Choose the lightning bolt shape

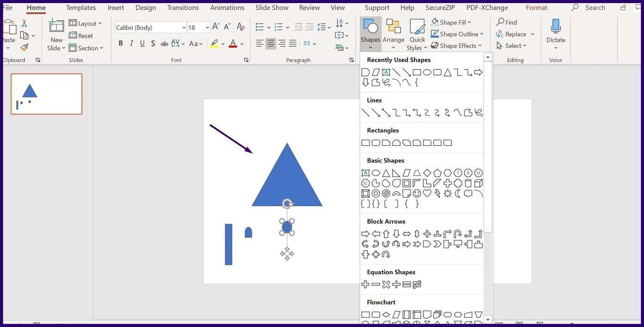[x=437, y=193]
